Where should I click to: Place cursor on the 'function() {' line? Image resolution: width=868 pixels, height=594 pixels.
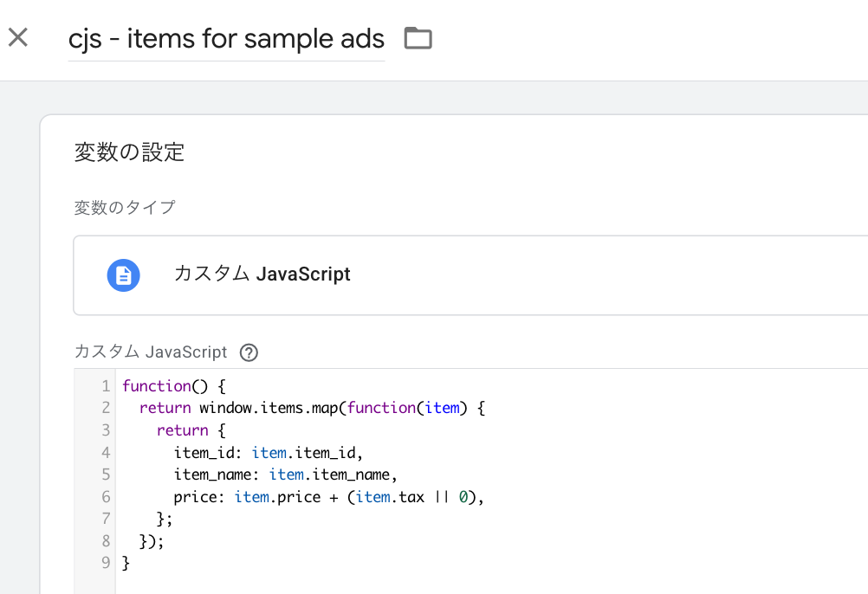pos(173,386)
